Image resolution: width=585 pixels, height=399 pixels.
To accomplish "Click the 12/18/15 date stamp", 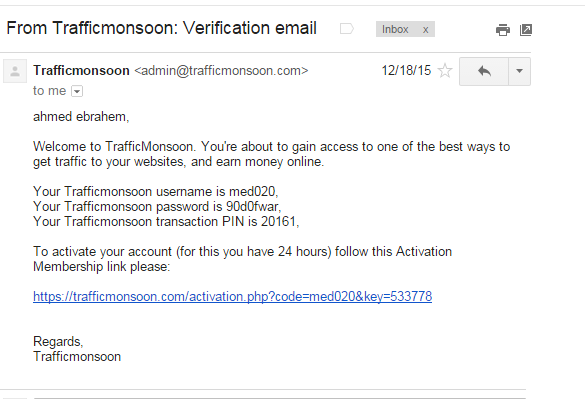I will (406, 70).
